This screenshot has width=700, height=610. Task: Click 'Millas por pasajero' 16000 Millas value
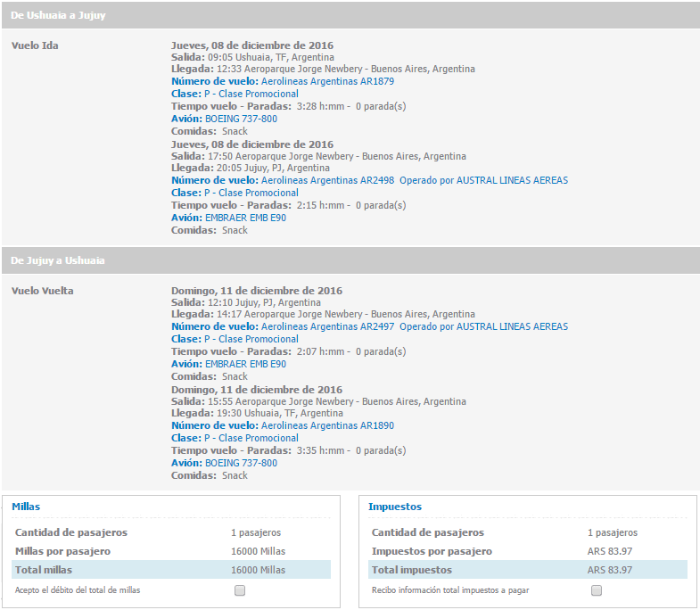[x=258, y=551]
